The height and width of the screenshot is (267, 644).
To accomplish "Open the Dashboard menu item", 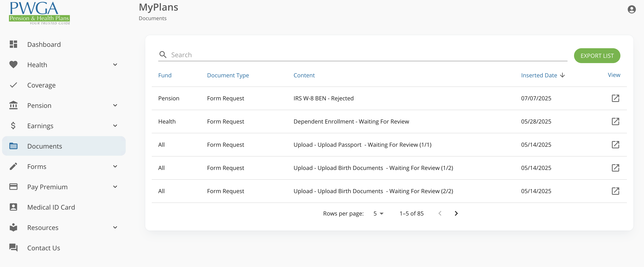I will point(64,44).
